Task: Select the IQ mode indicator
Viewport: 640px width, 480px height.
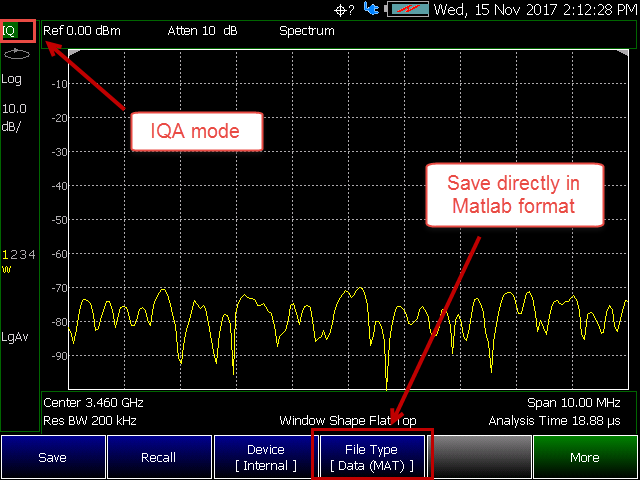Action: click(x=10, y=31)
